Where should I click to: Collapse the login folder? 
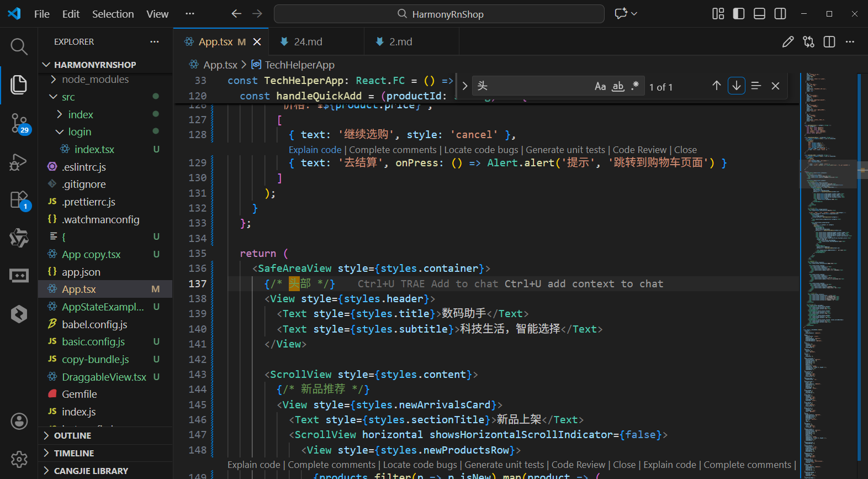(105, 132)
